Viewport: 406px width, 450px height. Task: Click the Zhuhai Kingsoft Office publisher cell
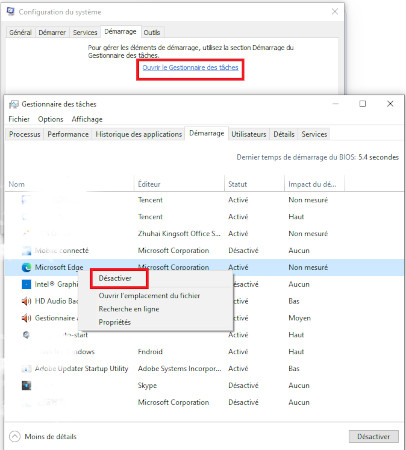(x=179, y=234)
